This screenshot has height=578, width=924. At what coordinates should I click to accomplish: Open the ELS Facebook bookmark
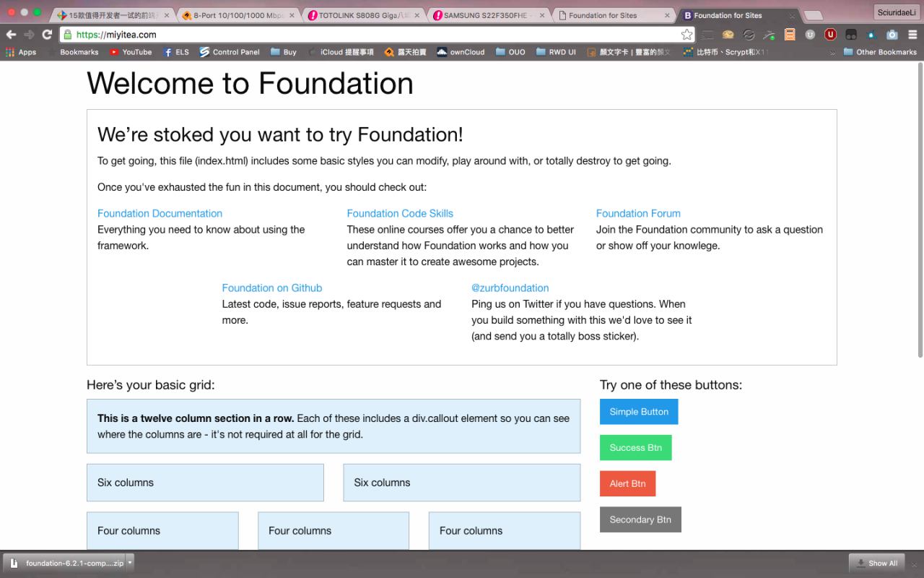[x=176, y=52]
